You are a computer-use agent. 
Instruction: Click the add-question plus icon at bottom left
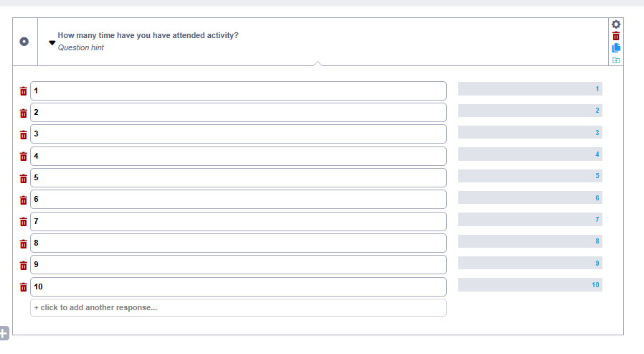point(4,332)
